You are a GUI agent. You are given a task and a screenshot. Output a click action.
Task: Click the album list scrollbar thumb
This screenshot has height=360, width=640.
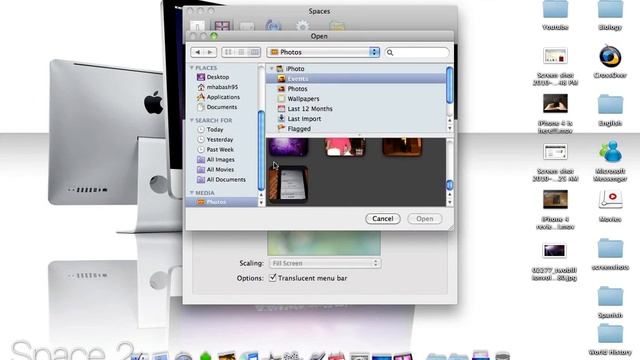[450, 85]
